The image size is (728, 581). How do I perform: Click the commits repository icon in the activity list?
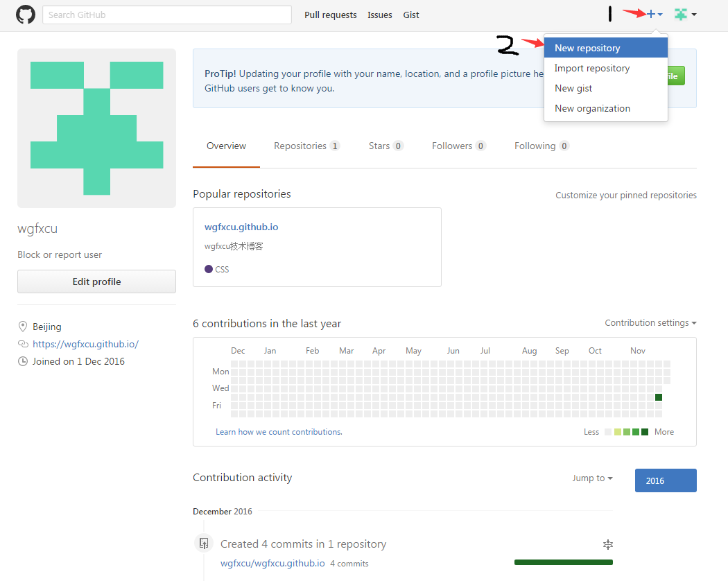tap(204, 544)
